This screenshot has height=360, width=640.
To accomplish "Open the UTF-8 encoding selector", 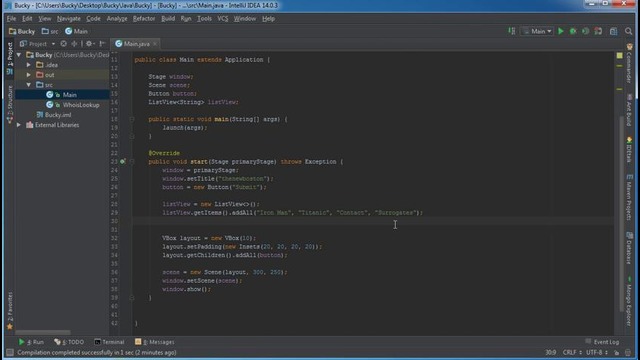I will click(597, 353).
